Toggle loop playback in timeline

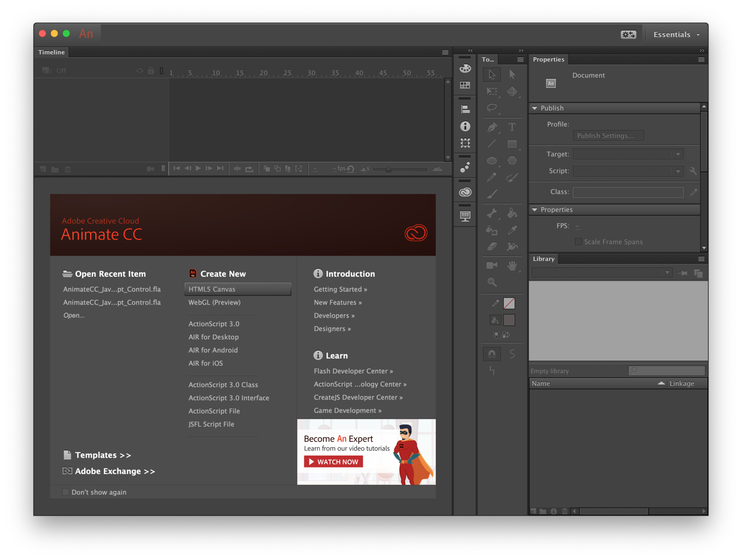click(249, 169)
